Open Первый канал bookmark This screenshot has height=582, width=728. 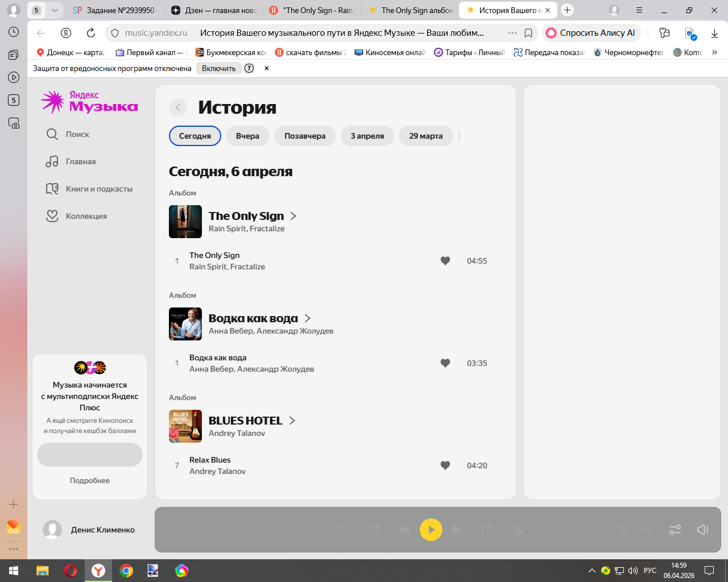[151, 52]
